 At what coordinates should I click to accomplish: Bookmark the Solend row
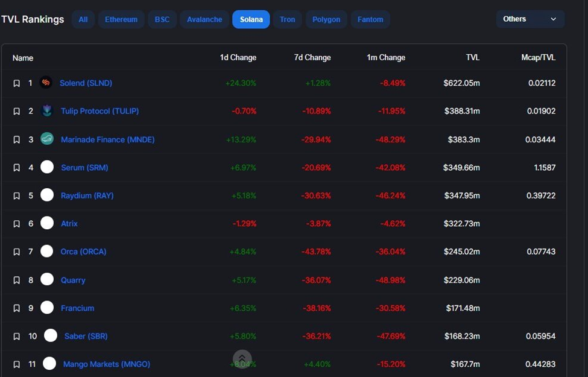(16, 83)
